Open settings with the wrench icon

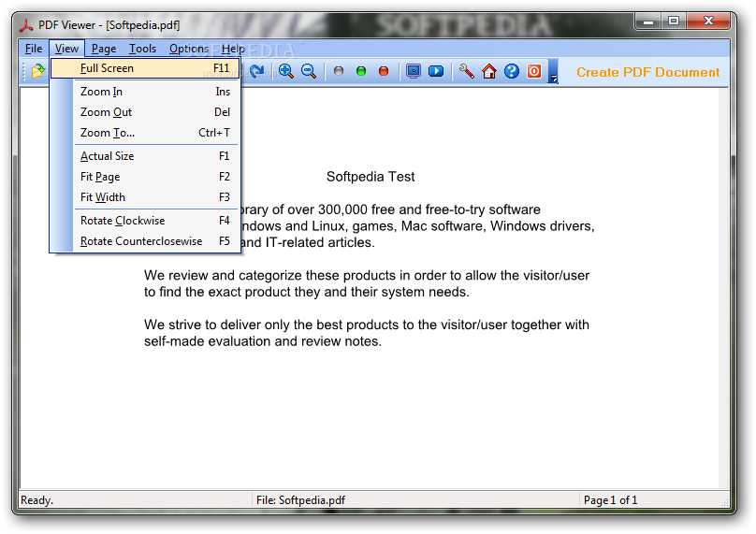[x=466, y=71]
